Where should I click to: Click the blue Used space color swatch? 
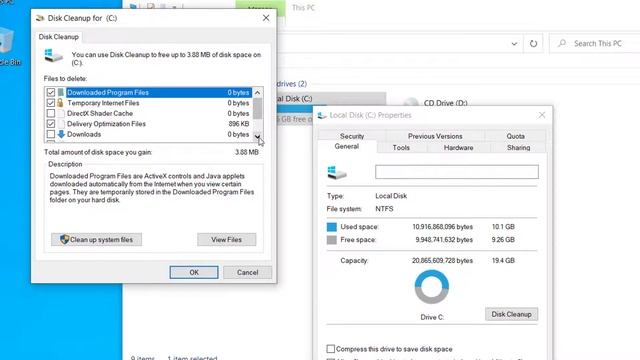click(x=332, y=227)
